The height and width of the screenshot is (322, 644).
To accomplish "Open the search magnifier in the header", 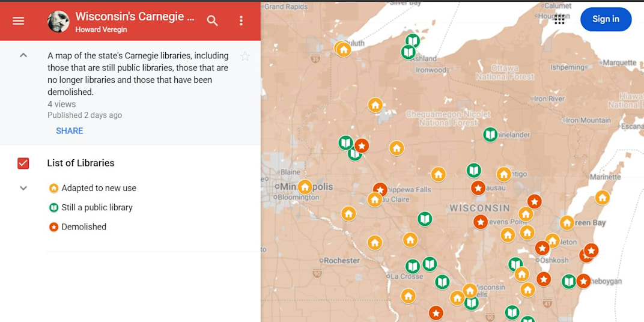I will (x=212, y=20).
